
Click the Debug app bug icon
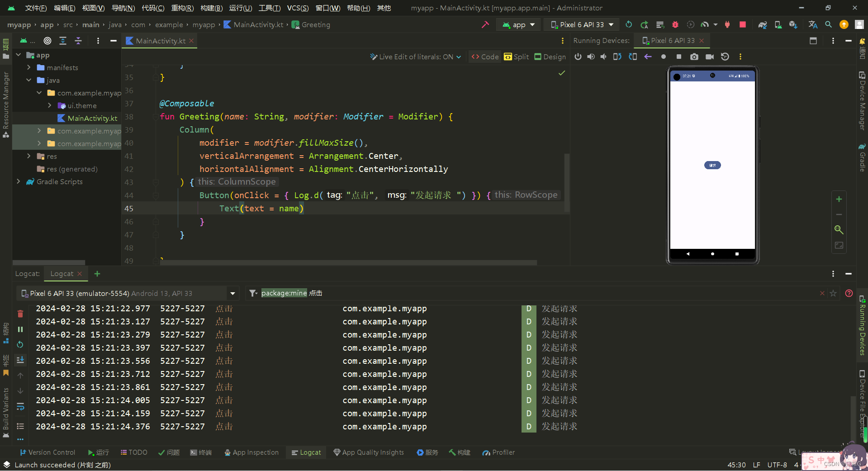coord(675,24)
